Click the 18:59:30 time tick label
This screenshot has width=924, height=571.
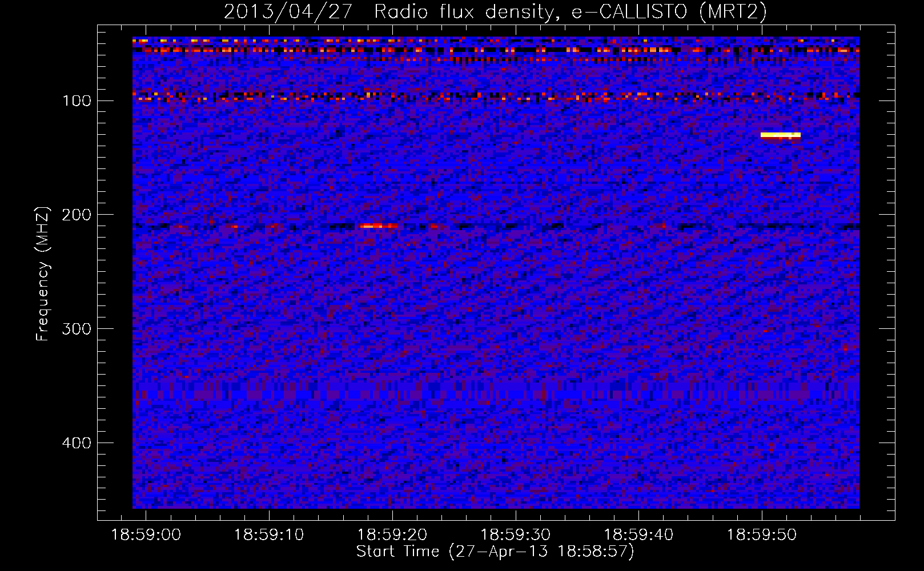516,535
